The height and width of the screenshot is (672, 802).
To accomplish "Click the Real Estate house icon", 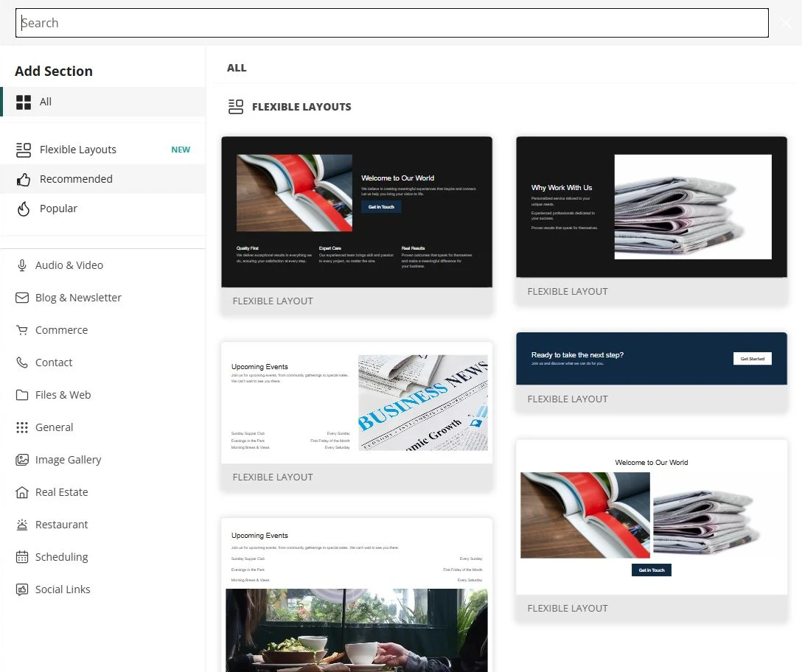I will point(22,492).
